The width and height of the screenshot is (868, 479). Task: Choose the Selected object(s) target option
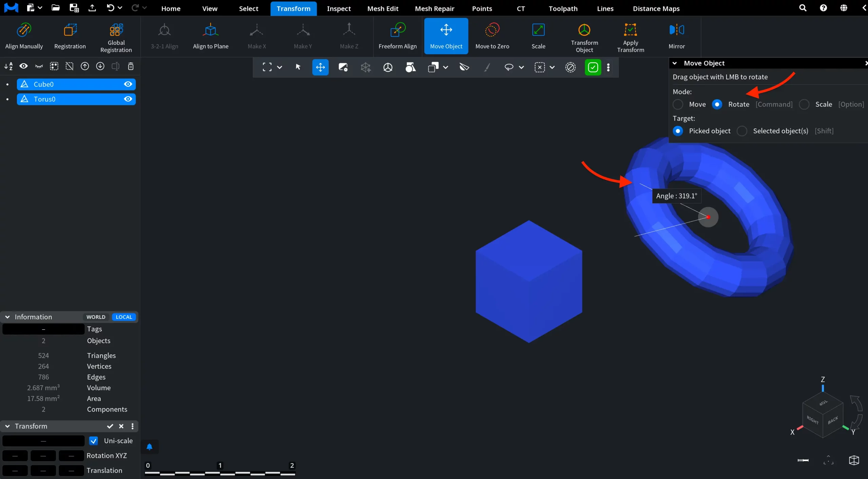point(742,131)
